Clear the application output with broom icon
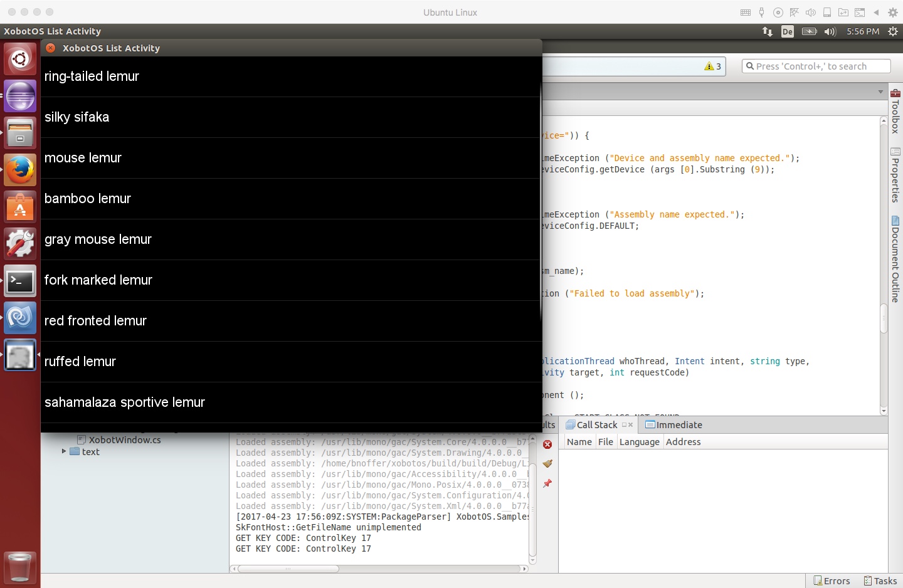This screenshot has height=588, width=903. (547, 464)
